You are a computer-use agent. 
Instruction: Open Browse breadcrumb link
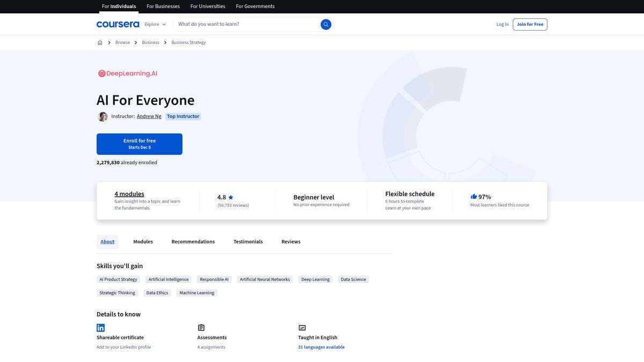[x=122, y=42]
